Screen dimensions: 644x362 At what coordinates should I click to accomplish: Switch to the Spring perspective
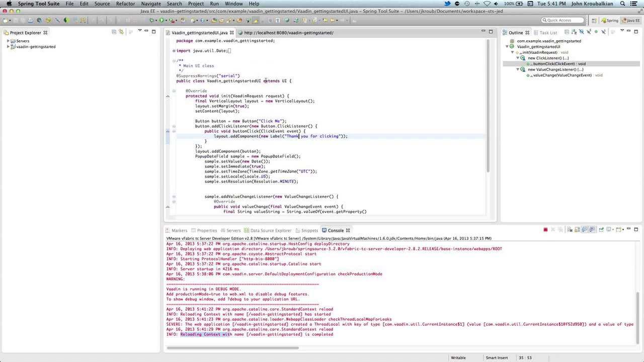pyautogui.click(x=610, y=21)
